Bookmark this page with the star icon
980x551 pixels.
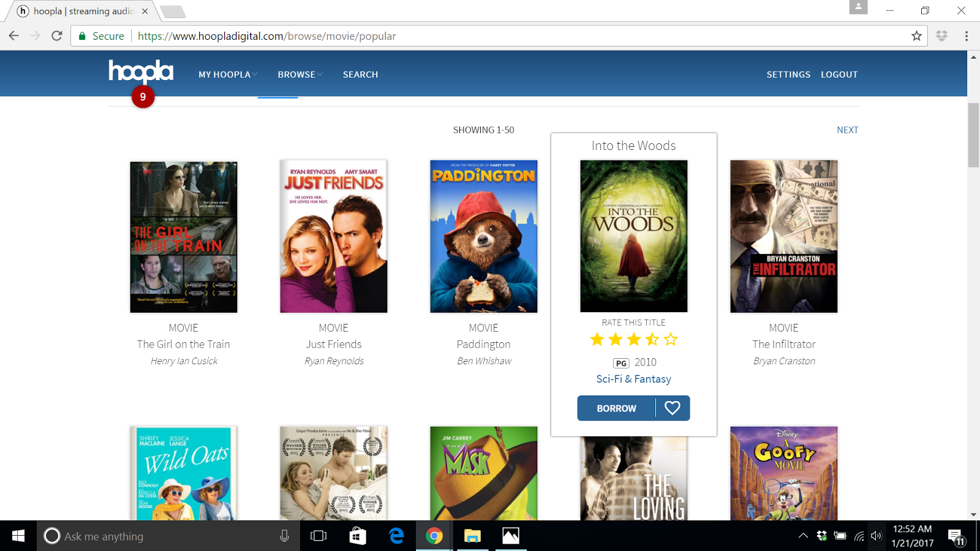tap(916, 36)
